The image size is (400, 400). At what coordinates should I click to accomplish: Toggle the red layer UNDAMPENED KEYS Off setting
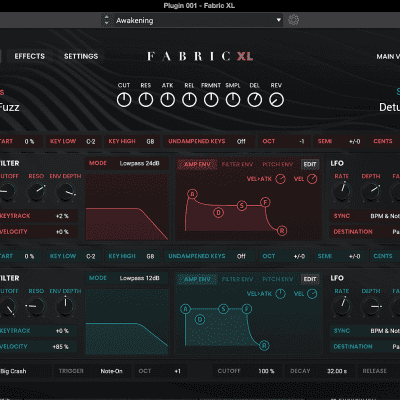pyautogui.click(x=209, y=141)
